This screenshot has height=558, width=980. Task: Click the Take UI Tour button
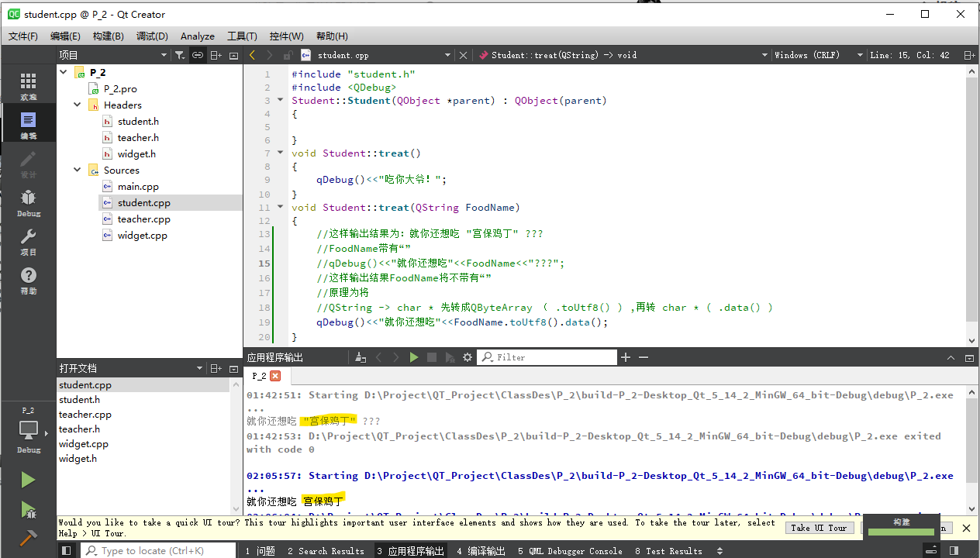(x=819, y=528)
